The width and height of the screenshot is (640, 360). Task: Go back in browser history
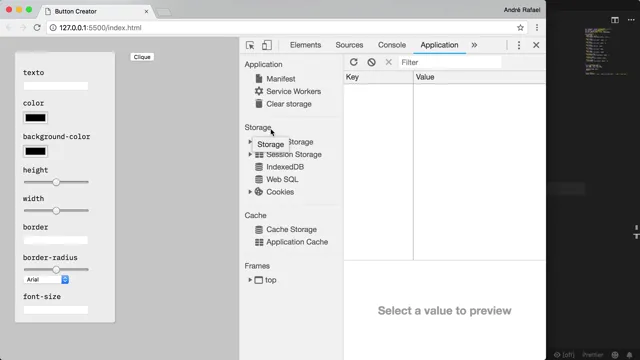(9, 27)
